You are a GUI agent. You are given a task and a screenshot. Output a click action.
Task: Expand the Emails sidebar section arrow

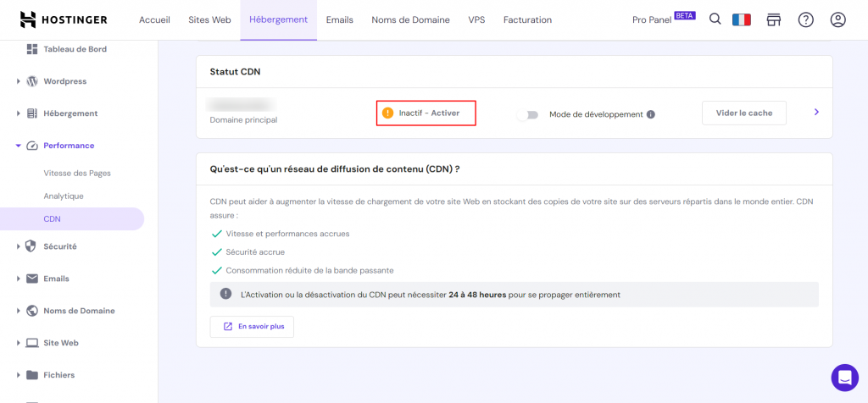19,279
